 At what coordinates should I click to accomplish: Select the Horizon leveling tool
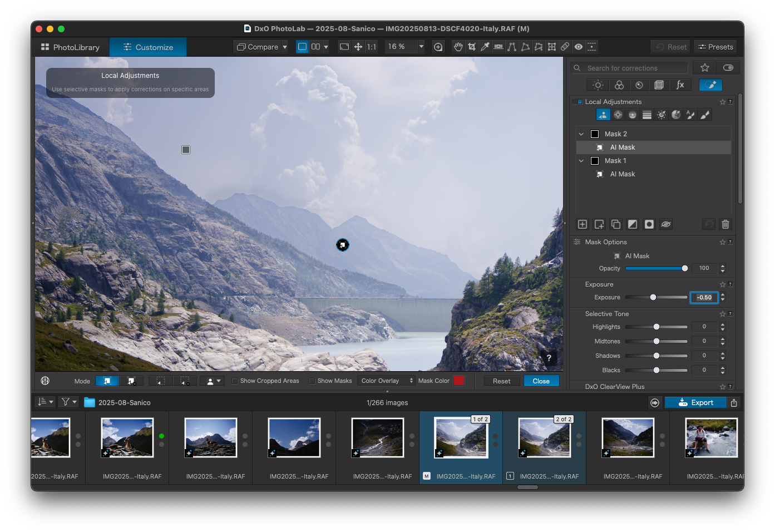tap(498, 47)
